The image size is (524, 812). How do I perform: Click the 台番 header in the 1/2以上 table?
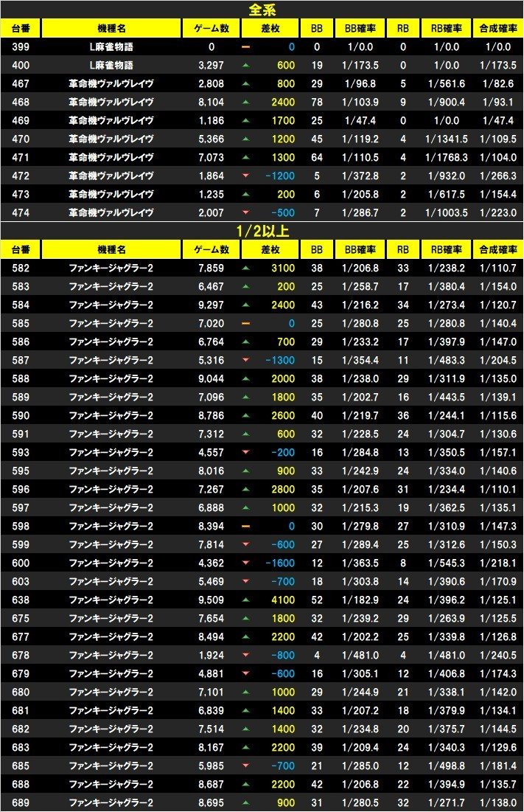click(21, 249)
